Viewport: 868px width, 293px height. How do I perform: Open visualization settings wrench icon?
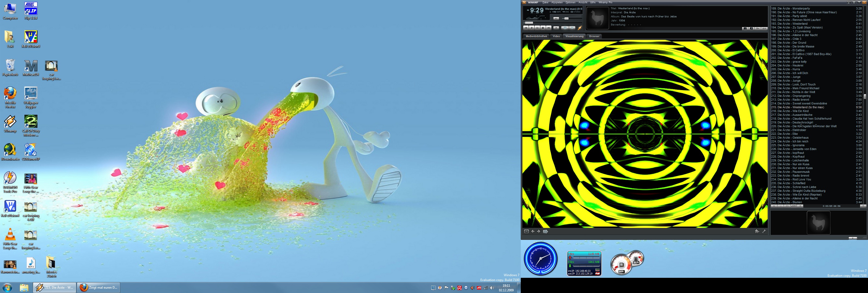click(764, 231)
